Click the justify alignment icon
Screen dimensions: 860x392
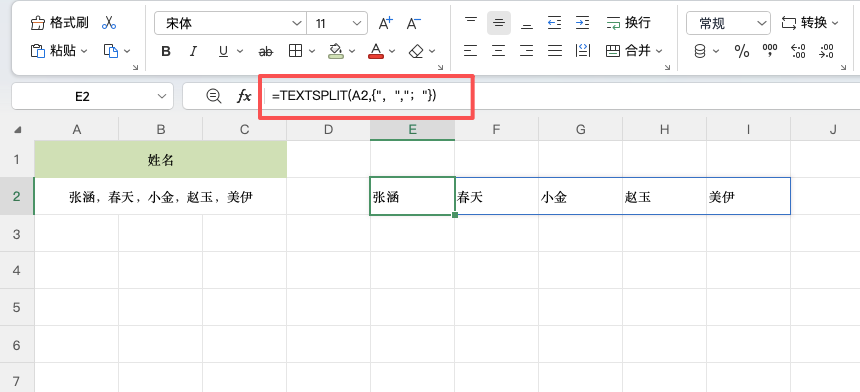555,51
